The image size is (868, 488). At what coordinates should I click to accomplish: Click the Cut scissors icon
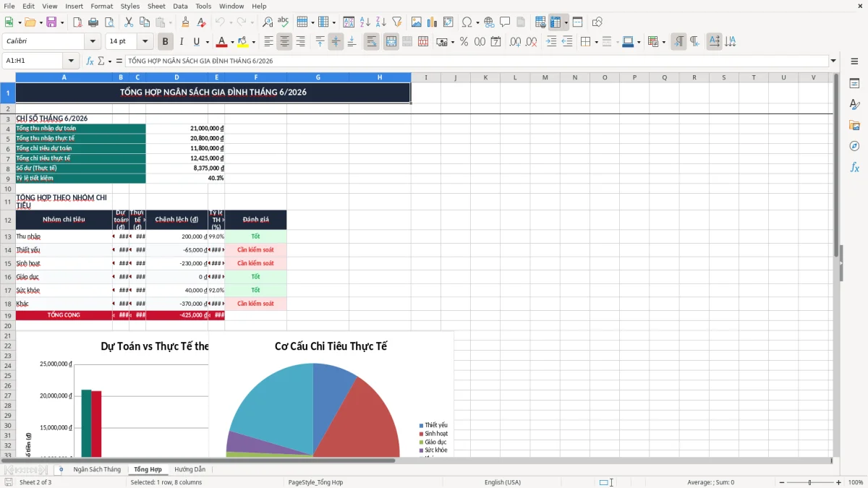click(128, 22)
